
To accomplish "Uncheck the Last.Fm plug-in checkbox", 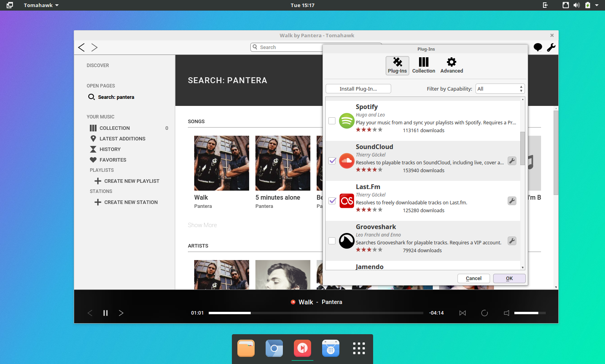I will (332, 201).
